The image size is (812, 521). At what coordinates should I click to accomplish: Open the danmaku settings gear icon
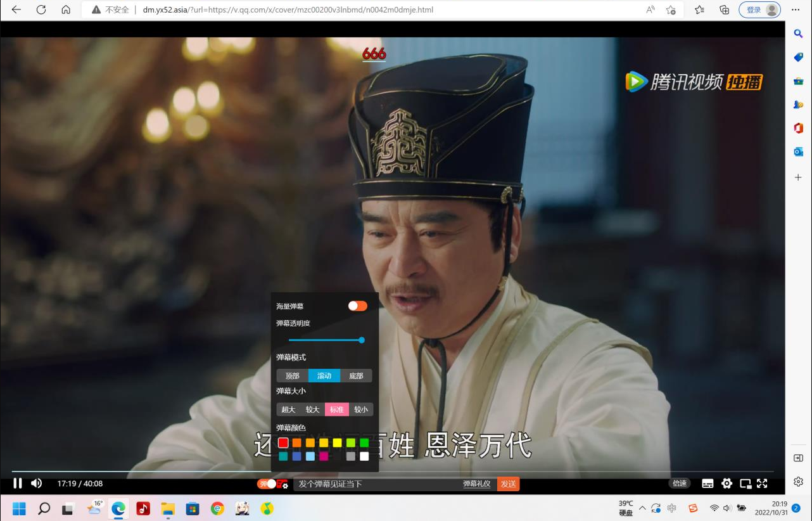point(282,484)
